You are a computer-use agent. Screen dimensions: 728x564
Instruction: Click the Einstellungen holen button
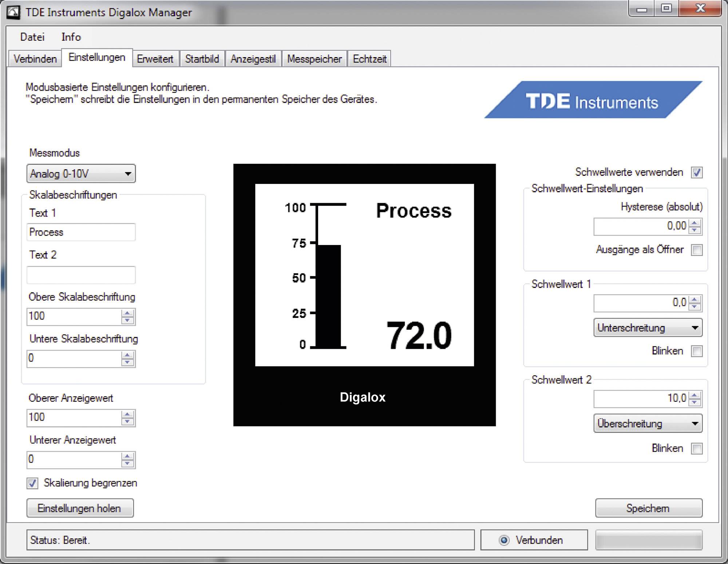80,508
